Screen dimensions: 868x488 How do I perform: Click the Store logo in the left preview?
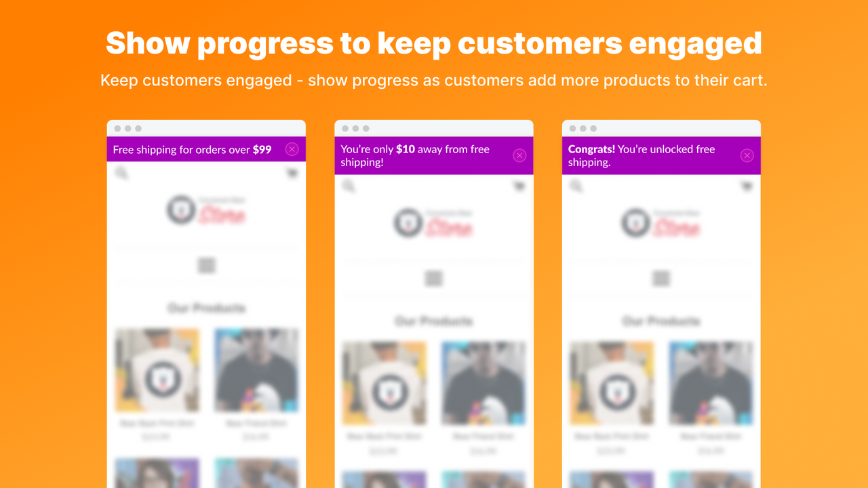(x=206, y=211)
